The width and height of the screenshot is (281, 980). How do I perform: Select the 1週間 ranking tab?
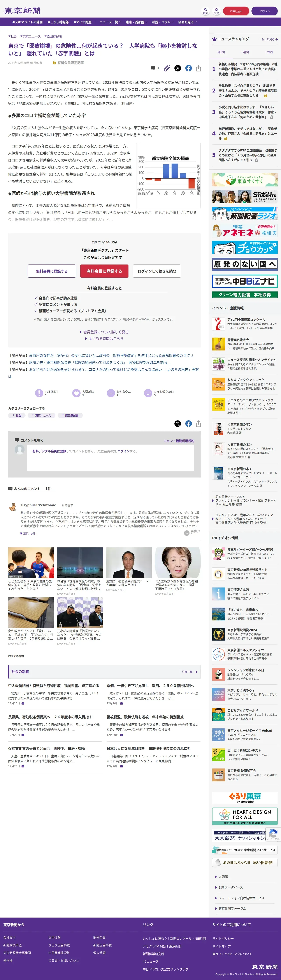coord(244,52)
